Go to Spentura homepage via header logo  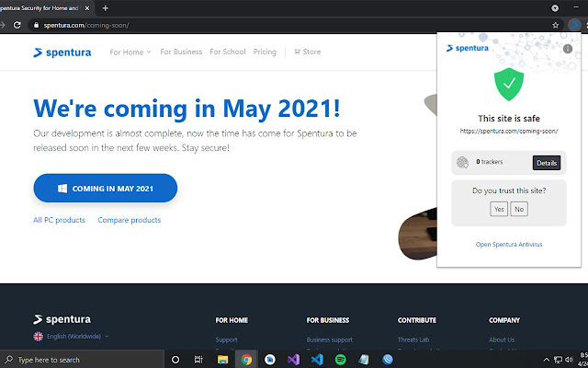pyautogui.click(x=62, y=52)
